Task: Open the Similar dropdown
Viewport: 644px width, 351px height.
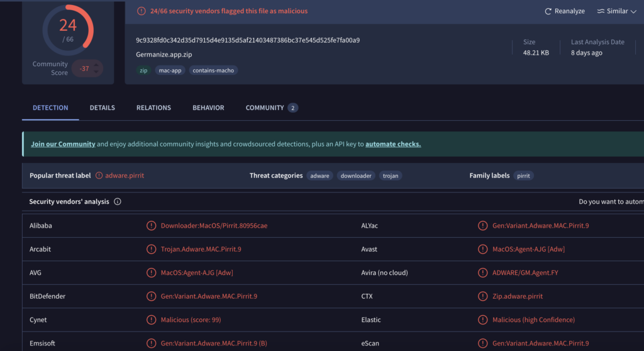Action: (616, 11)
